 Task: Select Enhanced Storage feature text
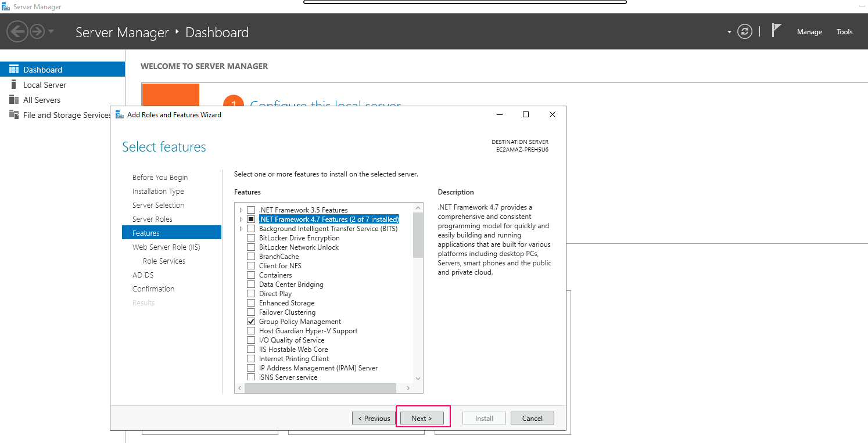[286, 302]
